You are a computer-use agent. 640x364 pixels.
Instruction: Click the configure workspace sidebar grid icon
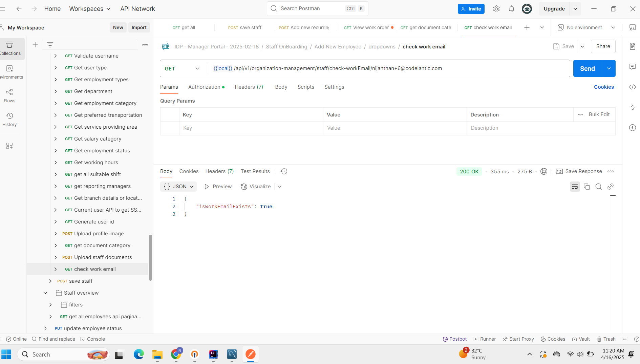pos(9,146)
